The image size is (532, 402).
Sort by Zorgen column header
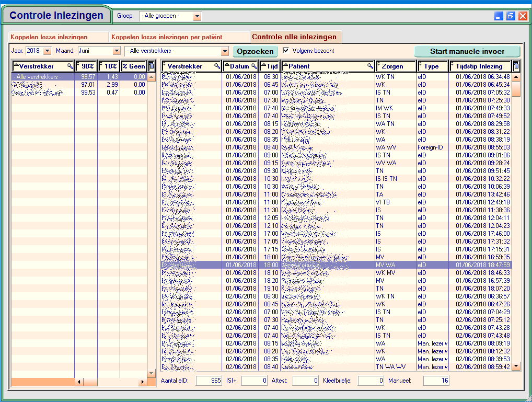(x=396, y=66)
